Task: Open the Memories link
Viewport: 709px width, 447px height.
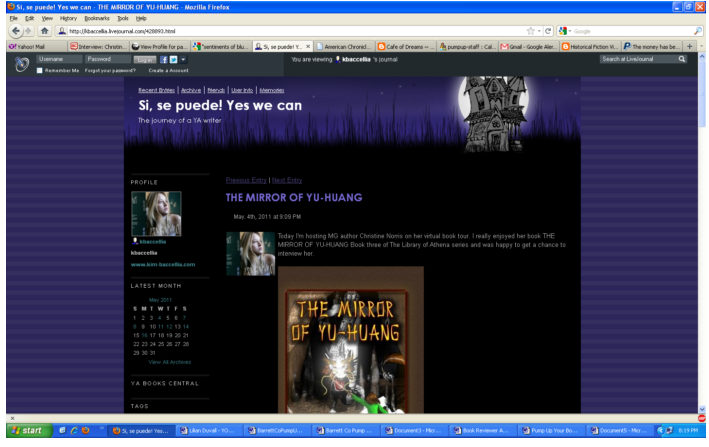Action: [272, 90]
